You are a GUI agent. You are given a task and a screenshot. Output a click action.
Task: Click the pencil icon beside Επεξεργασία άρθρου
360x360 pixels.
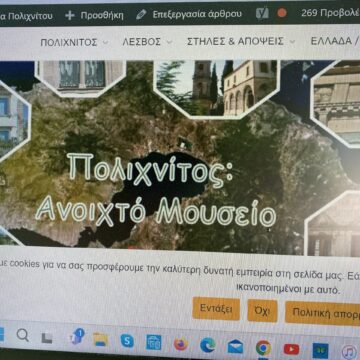coord(141,14)
